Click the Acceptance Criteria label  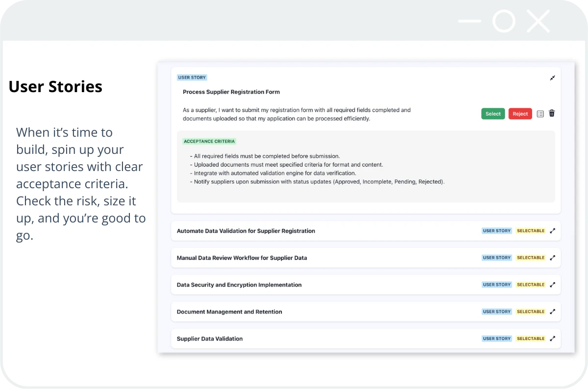coord(209,142)
